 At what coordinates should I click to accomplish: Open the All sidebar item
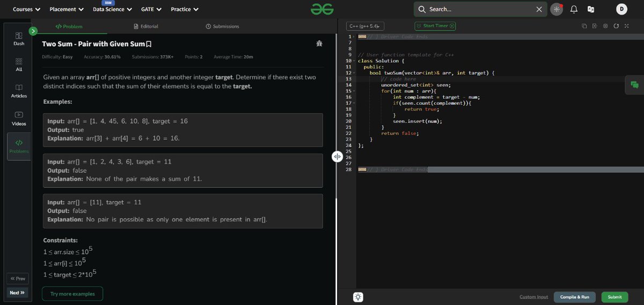point(19,65)
